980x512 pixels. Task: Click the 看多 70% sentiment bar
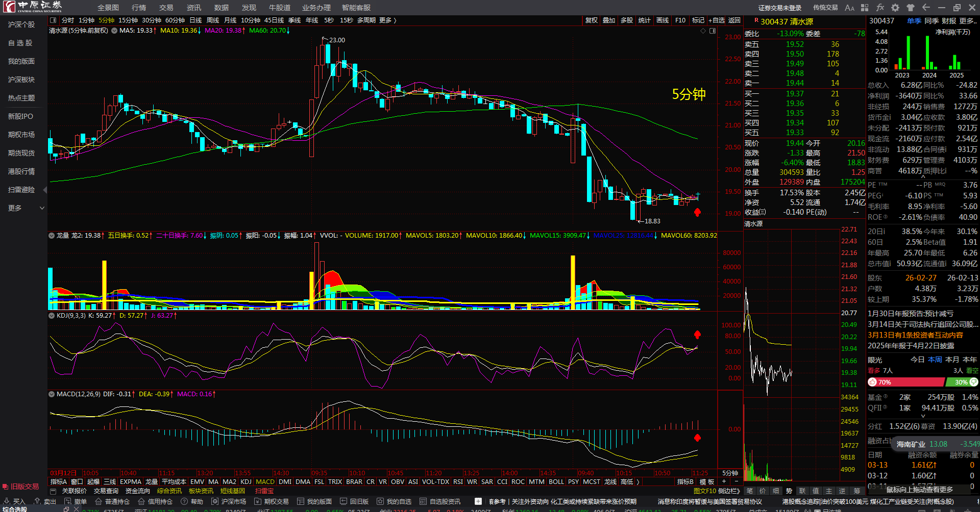906,382
